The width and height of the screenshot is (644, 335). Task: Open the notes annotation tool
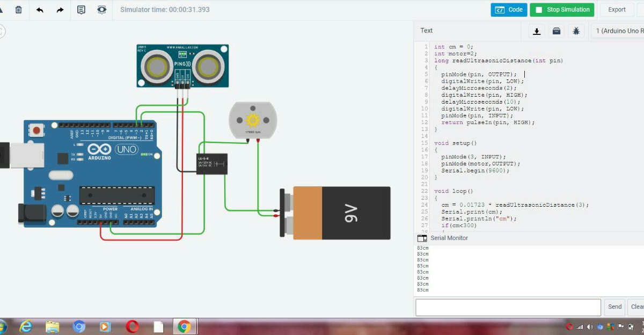coord(82,9)
